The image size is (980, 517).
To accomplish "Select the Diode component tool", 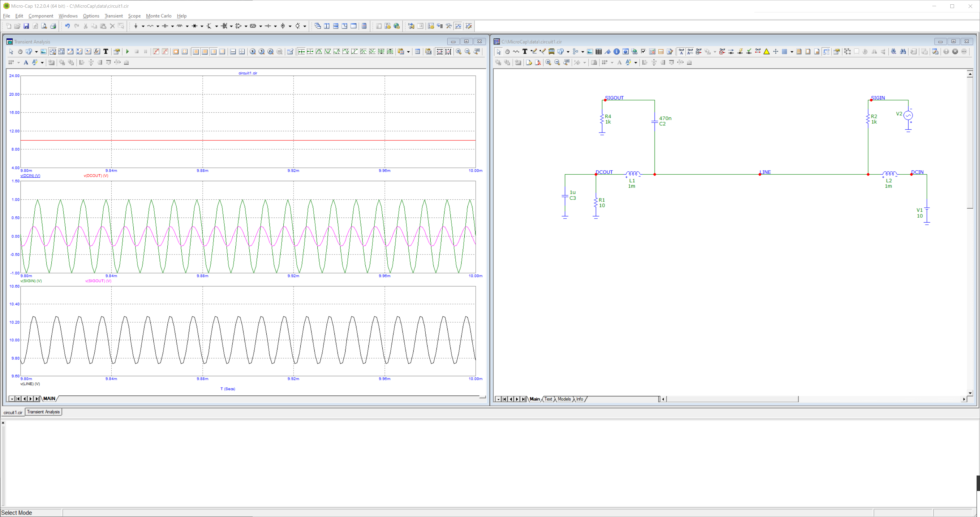I will click(x=194, y=26).
